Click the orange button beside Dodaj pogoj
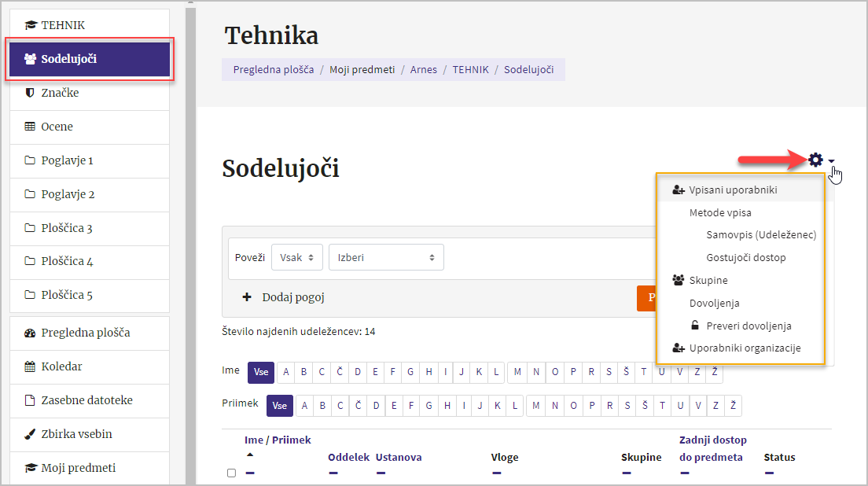 click(x=646, y=298)
